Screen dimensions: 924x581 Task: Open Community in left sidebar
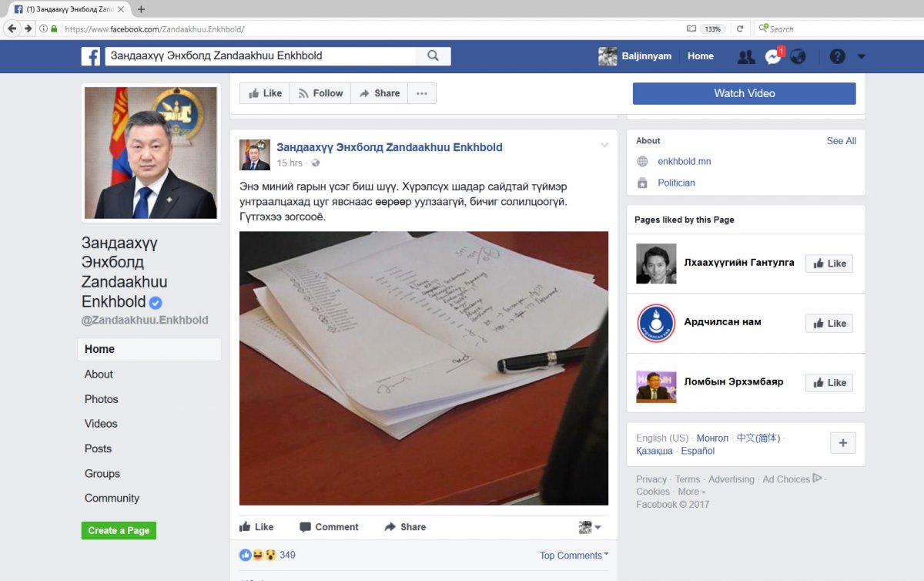[x=112, y=499]
